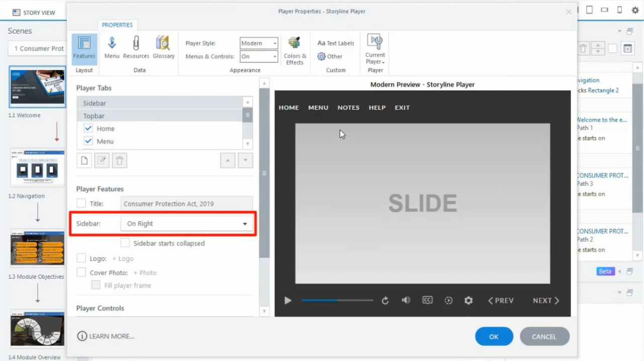Enable the Logo checkbox
The image size is (644, 361).
(81, 258)
